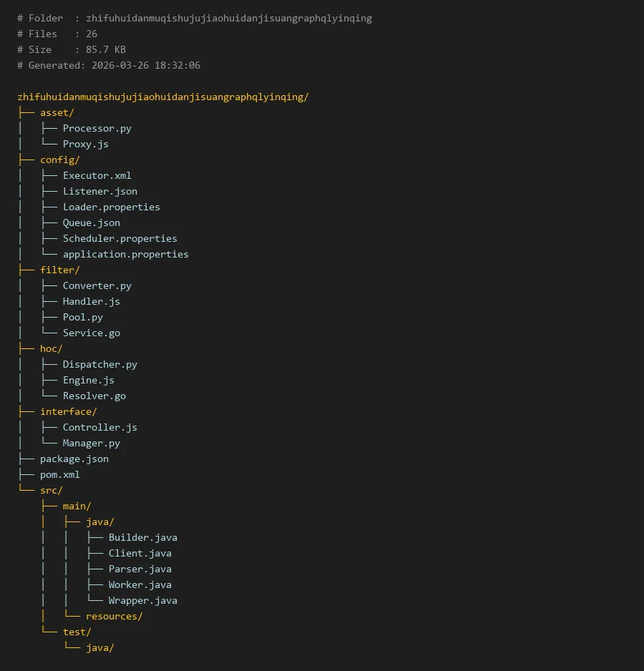
Task: Collapse the filter/ folder
Action: (x=59, y=270)
